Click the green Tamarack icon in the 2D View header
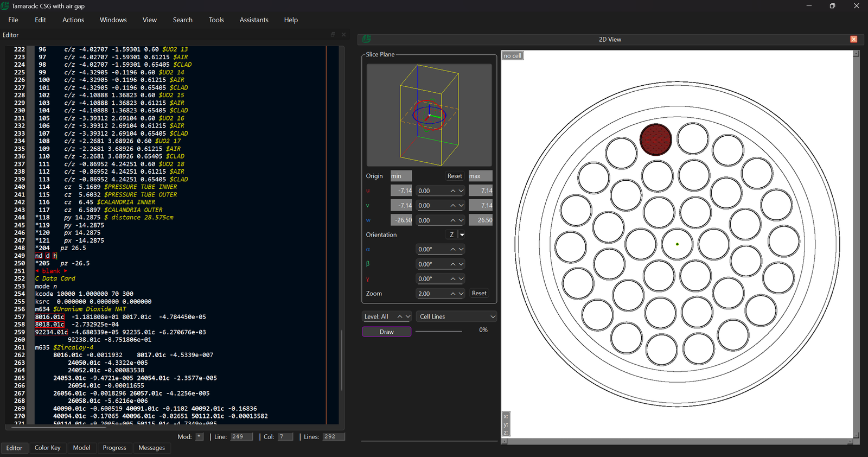Viewport: 868px width, 457px height. pos(367,39)
